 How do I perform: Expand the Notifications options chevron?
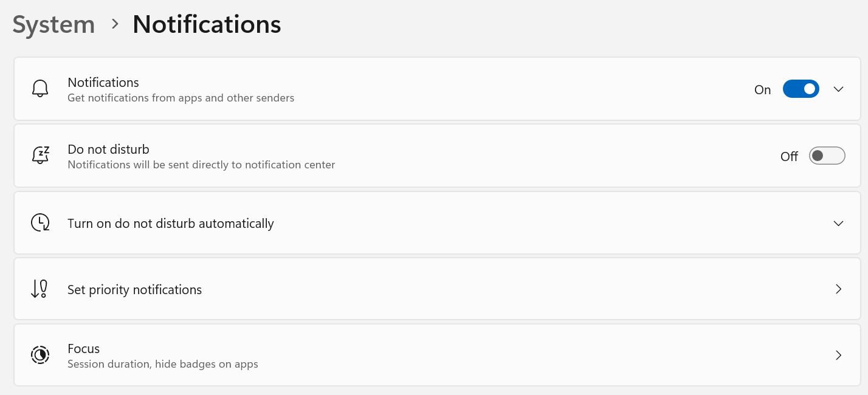point(838,89)
